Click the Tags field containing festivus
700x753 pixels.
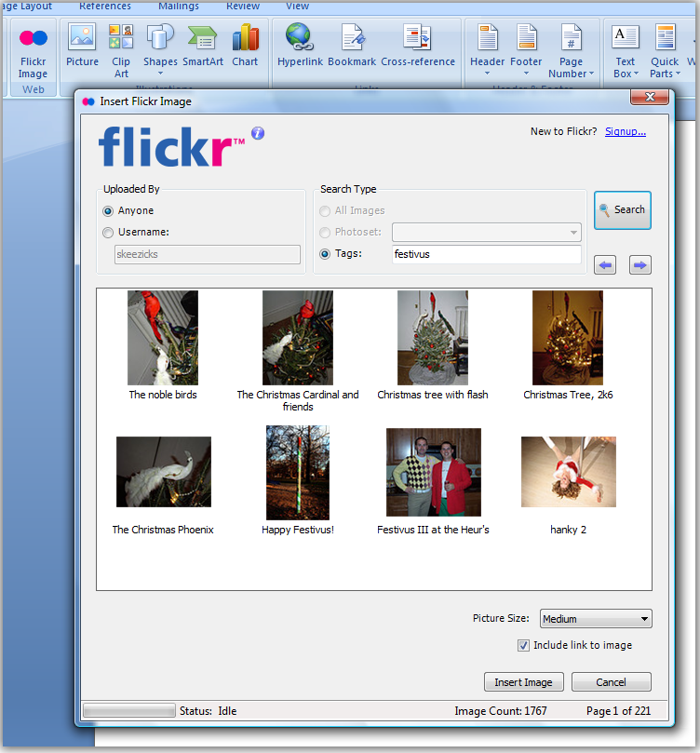486,254
